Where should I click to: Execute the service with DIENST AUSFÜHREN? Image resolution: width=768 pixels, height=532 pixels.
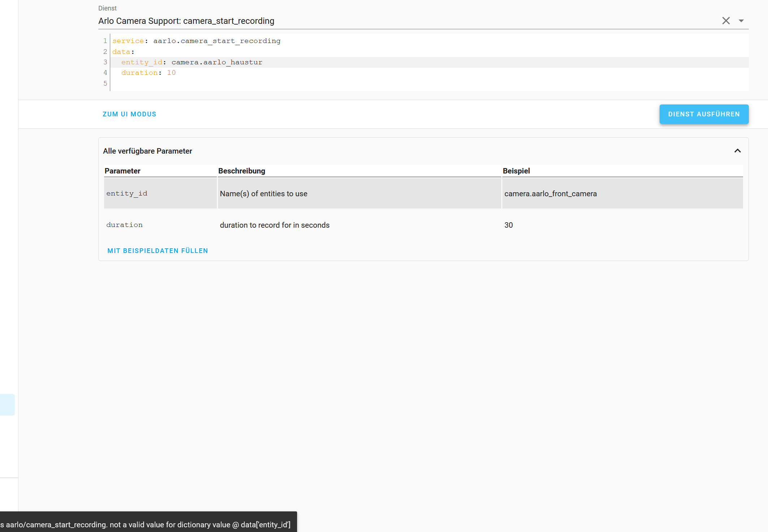pyautogui.click(x=704, y=114)
